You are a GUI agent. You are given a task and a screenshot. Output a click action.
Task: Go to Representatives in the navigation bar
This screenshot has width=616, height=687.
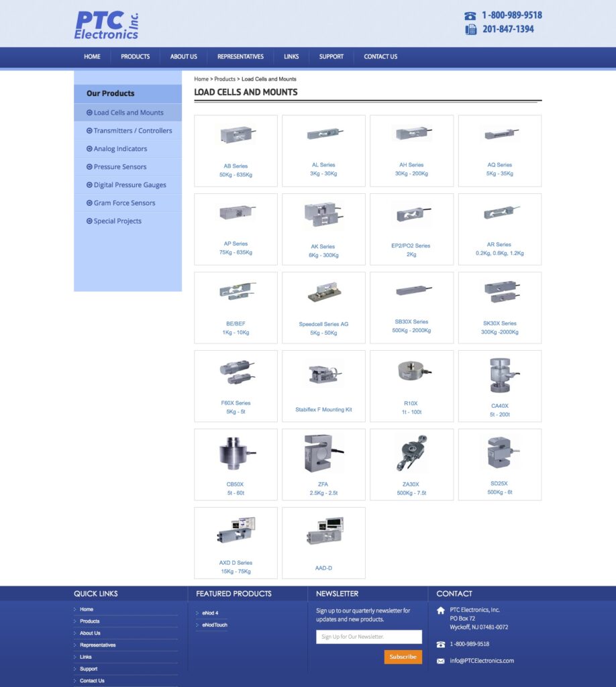240,57
